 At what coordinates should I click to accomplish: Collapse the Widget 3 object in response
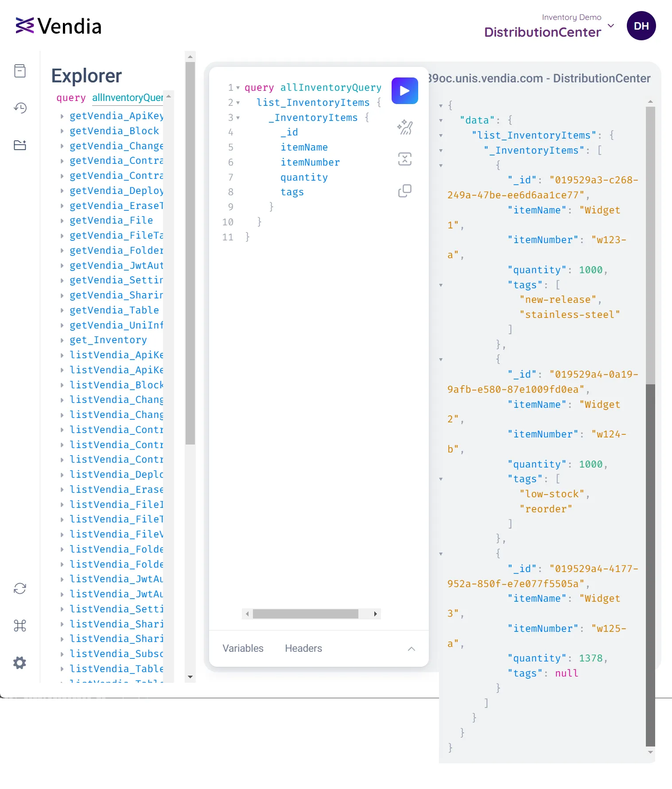pyautogui.click(x=441, y=554)
